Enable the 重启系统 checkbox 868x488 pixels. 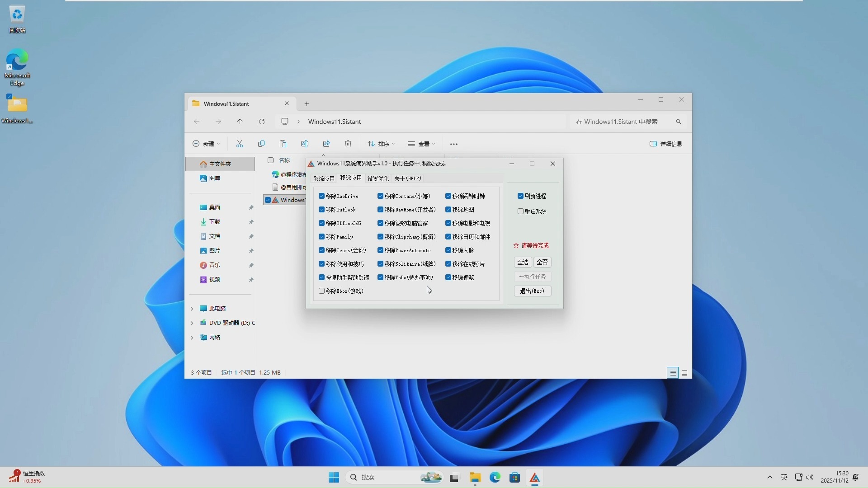[x=521, y=211]
